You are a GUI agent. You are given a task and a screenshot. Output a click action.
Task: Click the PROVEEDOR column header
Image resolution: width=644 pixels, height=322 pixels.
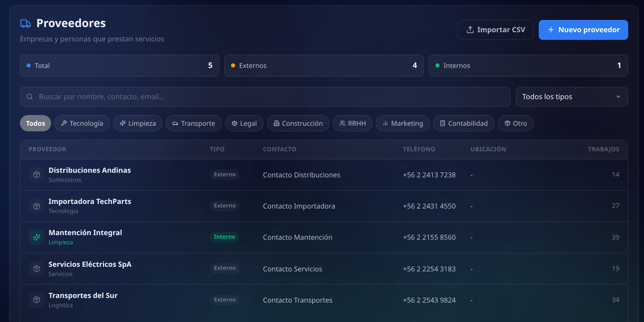pyautogui.click(x=47, y=149)
